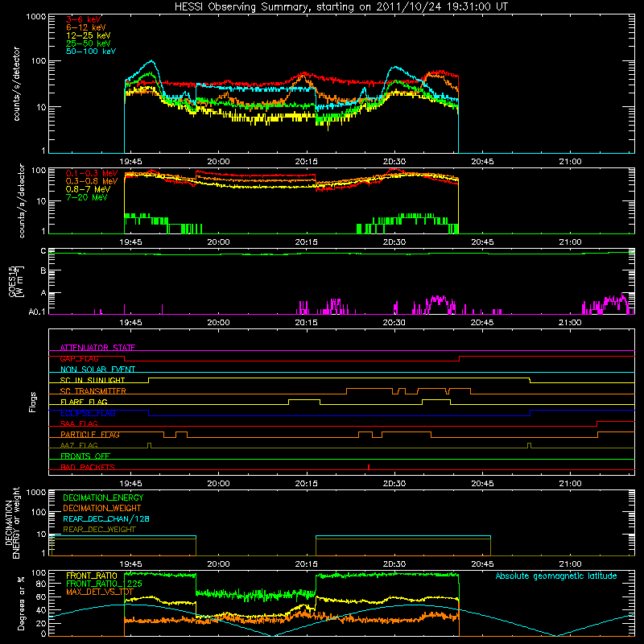This screenshot has height=644, width=644.
Task: Click the GAP_FLAG label
Action: click(80, 358)
